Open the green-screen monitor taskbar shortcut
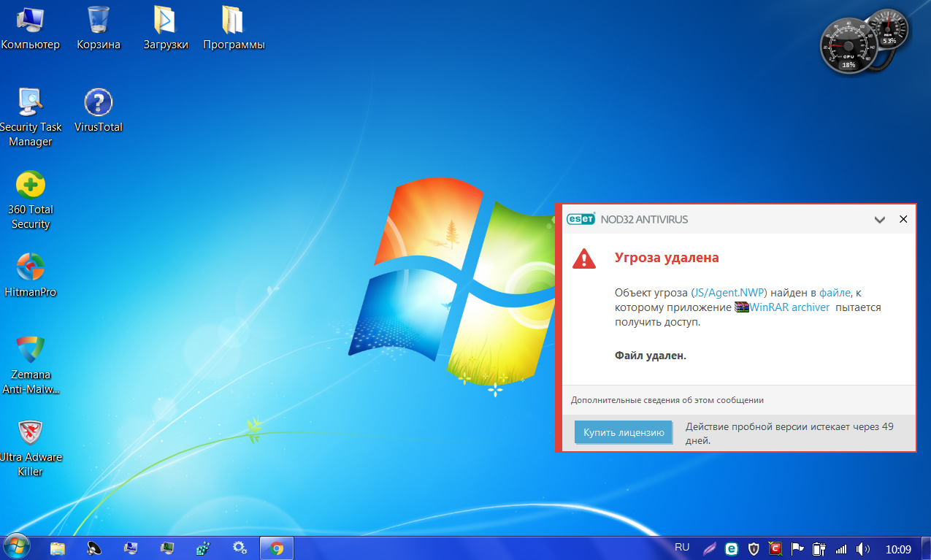Screen dimensions: 931x560 (x=167, y=548)
